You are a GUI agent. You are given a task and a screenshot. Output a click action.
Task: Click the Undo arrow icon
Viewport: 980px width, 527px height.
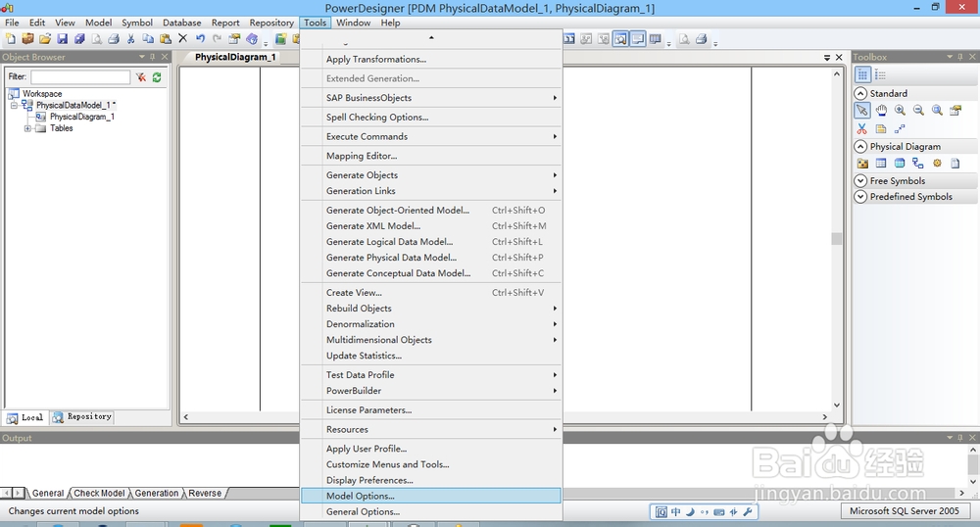coord(200,39)
